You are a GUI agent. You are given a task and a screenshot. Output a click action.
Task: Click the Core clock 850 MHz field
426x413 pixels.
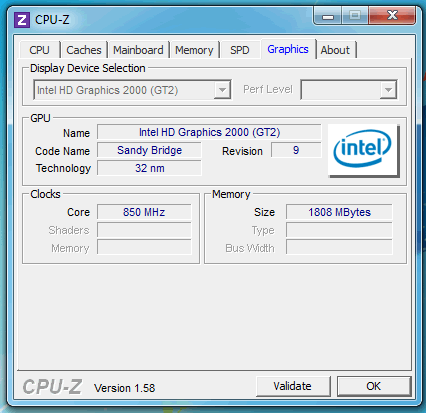coord(144,212)
